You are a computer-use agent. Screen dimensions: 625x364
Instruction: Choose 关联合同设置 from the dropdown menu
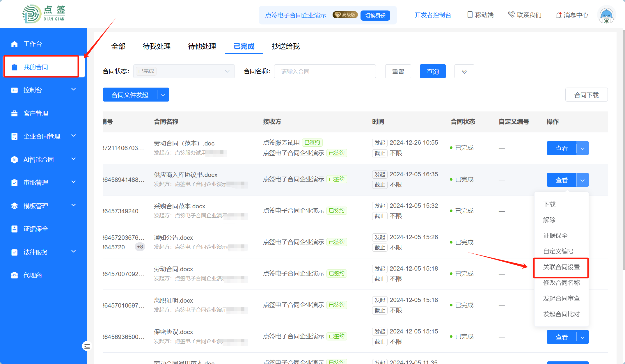(x=562, y=267)
